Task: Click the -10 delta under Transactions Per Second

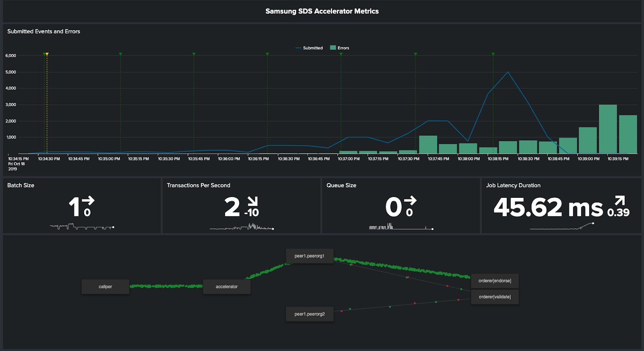Action: [x=252, y=213]
